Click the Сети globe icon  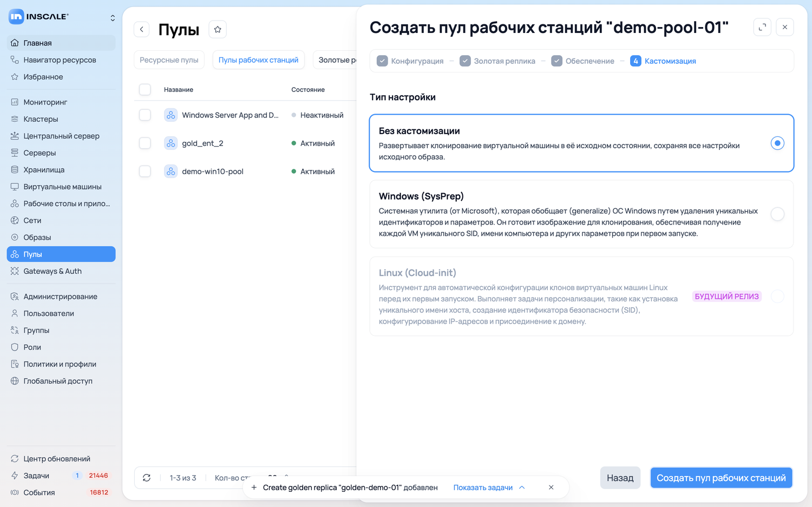click(15, 220)
